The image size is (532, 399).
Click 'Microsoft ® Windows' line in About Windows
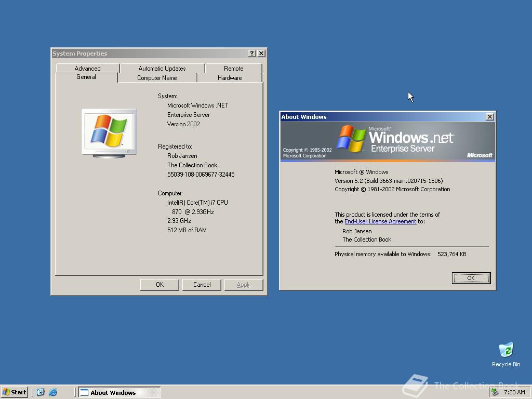[362, 172]
